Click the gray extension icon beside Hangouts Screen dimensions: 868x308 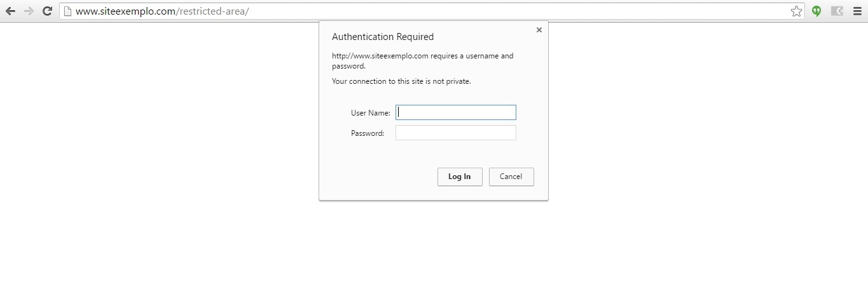pyautogui.click(x=837, y=11)
